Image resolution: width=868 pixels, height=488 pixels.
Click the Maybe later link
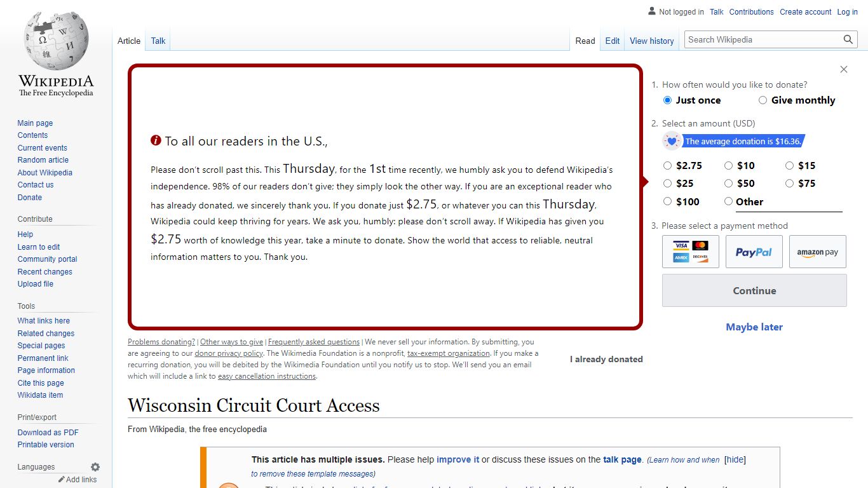point(754,327)
